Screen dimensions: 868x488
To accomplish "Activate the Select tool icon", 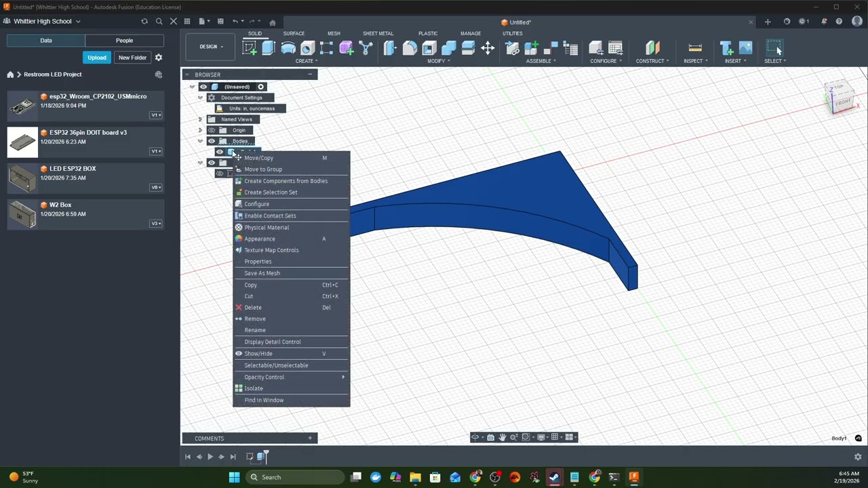I will (x=774, y=47).
